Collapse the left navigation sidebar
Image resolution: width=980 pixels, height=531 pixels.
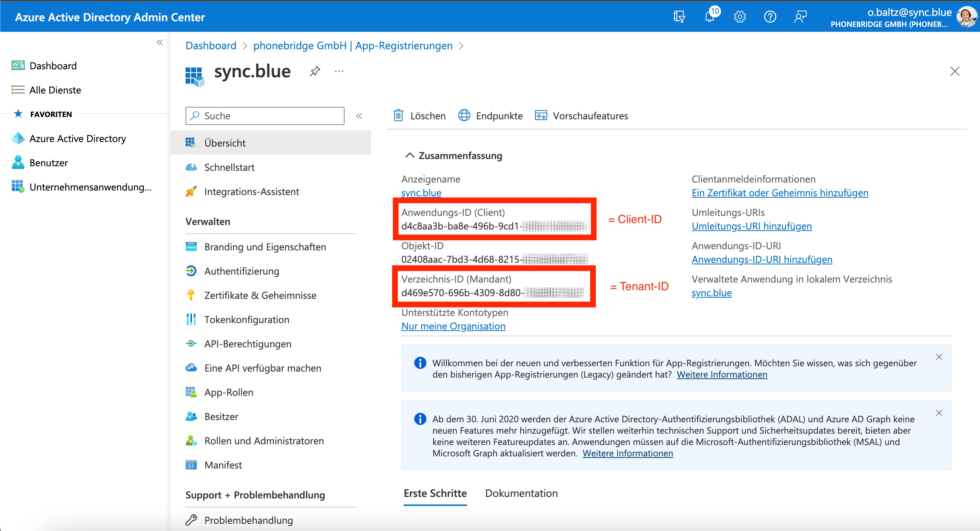(160, 42)
